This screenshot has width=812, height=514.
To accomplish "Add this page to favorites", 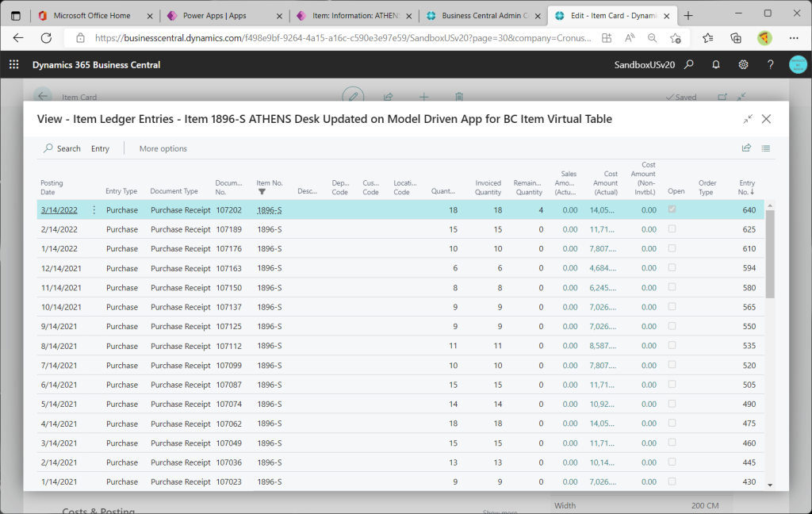I will (676, 38).
